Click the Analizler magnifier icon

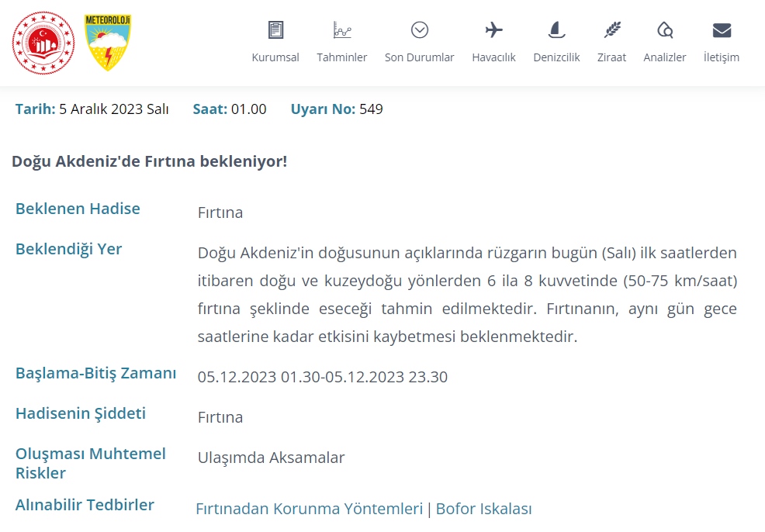(665, 30)
